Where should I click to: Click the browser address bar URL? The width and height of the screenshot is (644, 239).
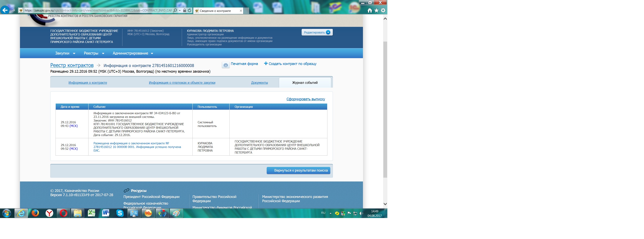coord(97,10)
